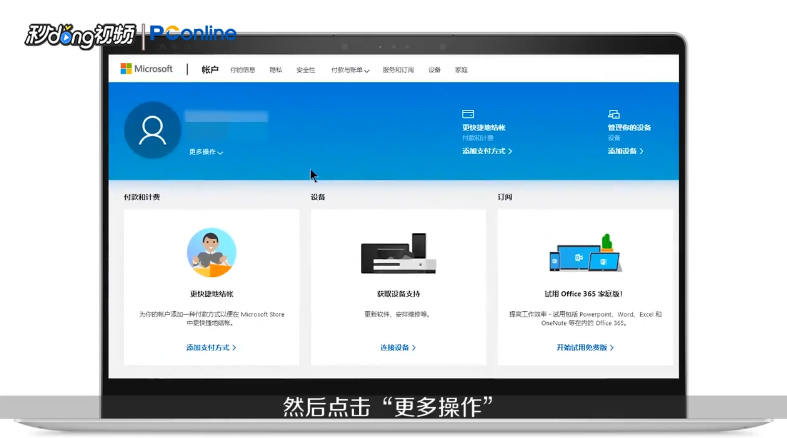Click 试用 Office 365 家庭版 heading
The height and width of the screenshot is (438, 787).
pos(585,294)
